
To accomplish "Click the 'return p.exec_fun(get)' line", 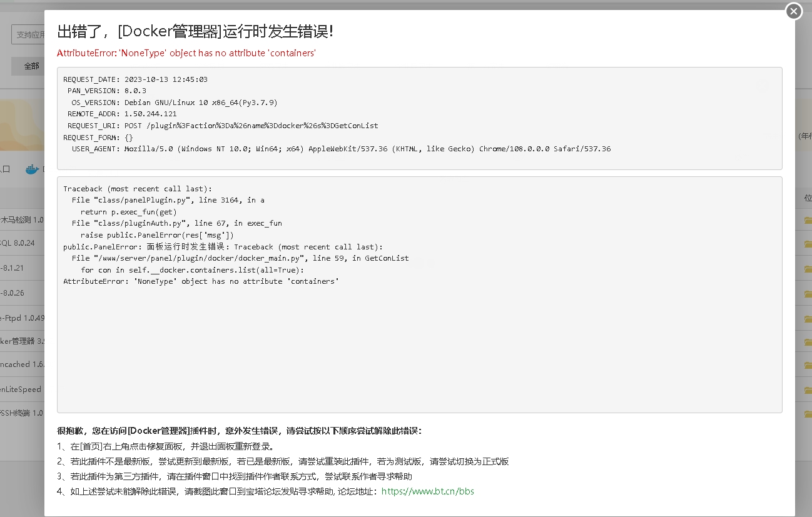I will 129,212.
